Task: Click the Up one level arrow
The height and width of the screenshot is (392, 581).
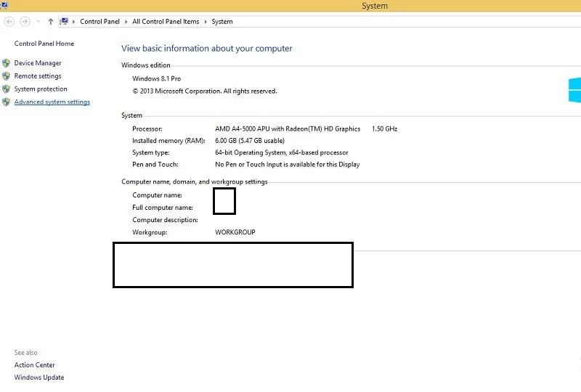Action: tap(51, 22)
